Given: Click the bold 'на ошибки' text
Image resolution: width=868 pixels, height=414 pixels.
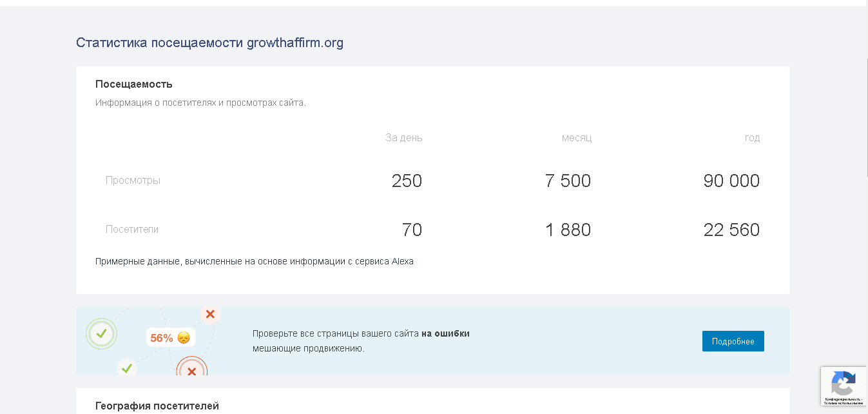Looking at the screenshot, I should pyautogui.click(x=445, y=333).
